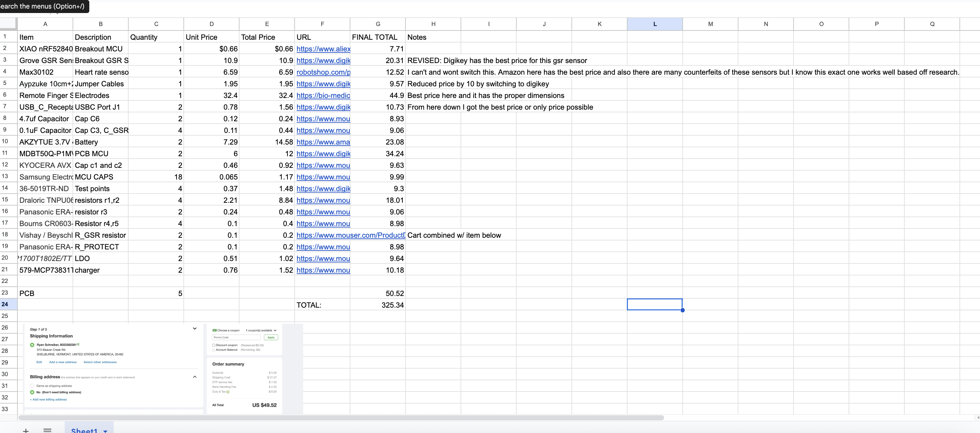Select the Sheet1 tab

click(x=84, y=430)
